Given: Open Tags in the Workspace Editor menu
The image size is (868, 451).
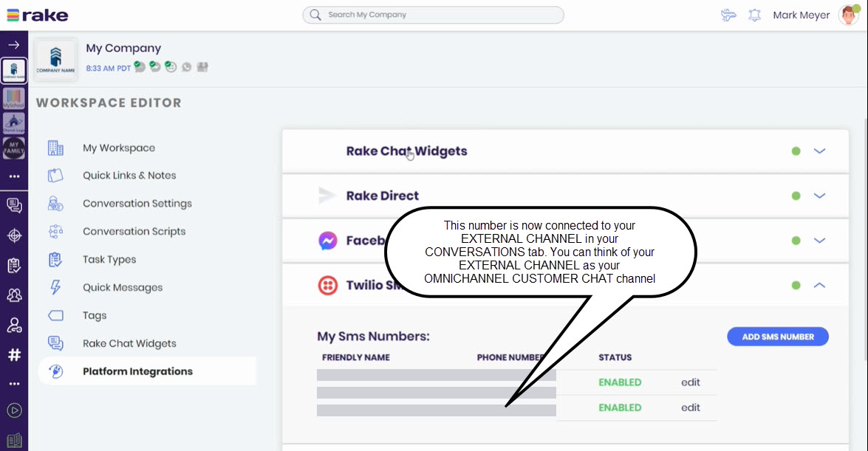Looking at the screenshot, I should tap(95, 315).
